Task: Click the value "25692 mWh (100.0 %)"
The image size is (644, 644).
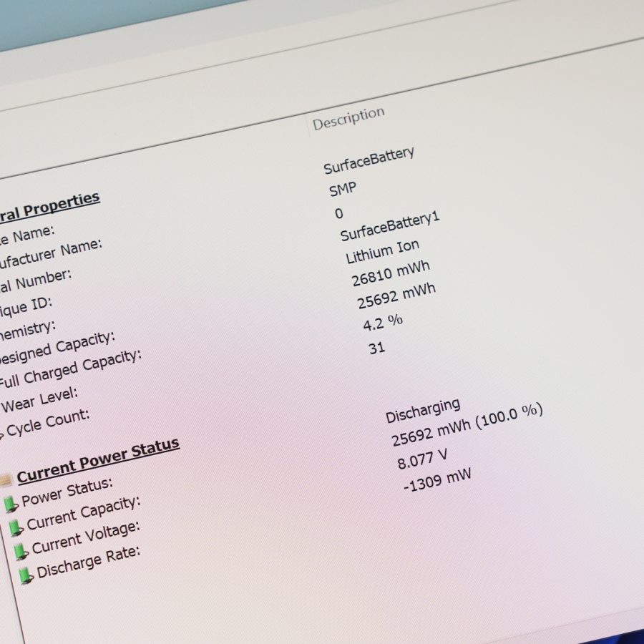Action: (x=467, y=425)
